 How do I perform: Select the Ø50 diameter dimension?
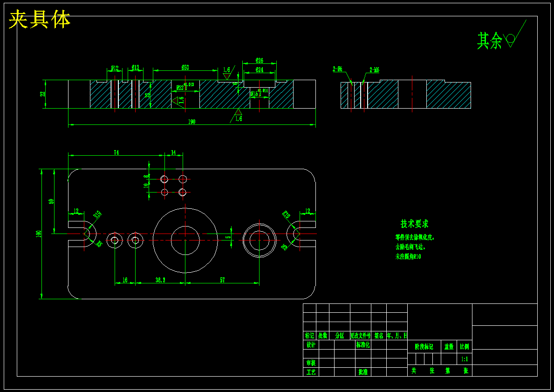point(185,68)
